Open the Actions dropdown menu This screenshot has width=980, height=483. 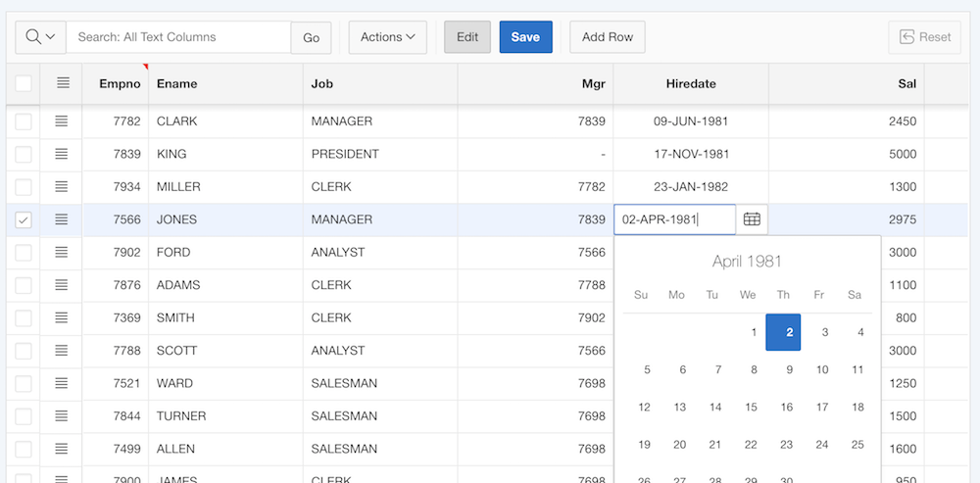(x=387, y=37)
